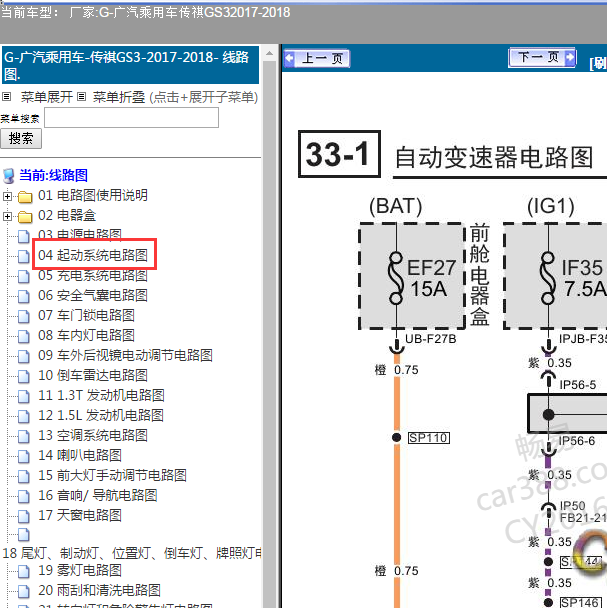Open 10 倒车雷达电路图
This screenshot has width=607, height=608.
coord(93,375)
